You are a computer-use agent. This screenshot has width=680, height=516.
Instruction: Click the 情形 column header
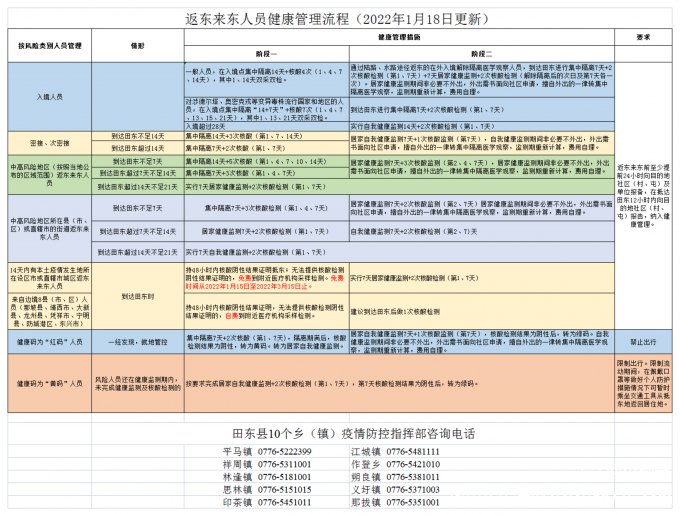(x=138, y=47)
